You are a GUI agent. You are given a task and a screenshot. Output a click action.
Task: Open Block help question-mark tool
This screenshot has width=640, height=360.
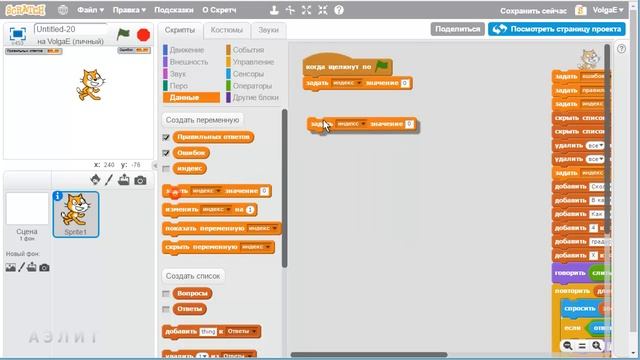[x=339, y=10]
